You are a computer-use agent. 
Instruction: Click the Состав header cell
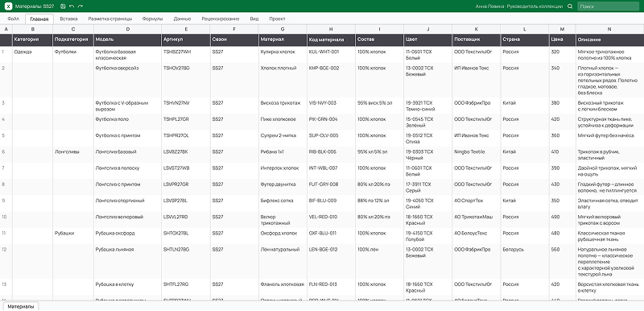[379, 39]
